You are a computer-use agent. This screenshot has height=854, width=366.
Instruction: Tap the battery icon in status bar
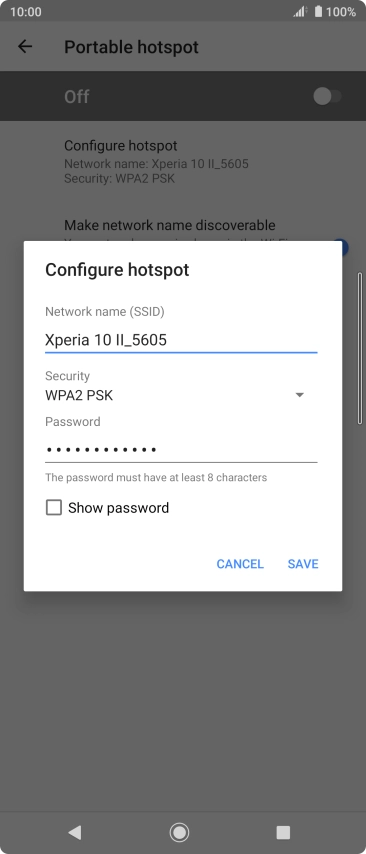pyautogui.click(x=319, y=11)
